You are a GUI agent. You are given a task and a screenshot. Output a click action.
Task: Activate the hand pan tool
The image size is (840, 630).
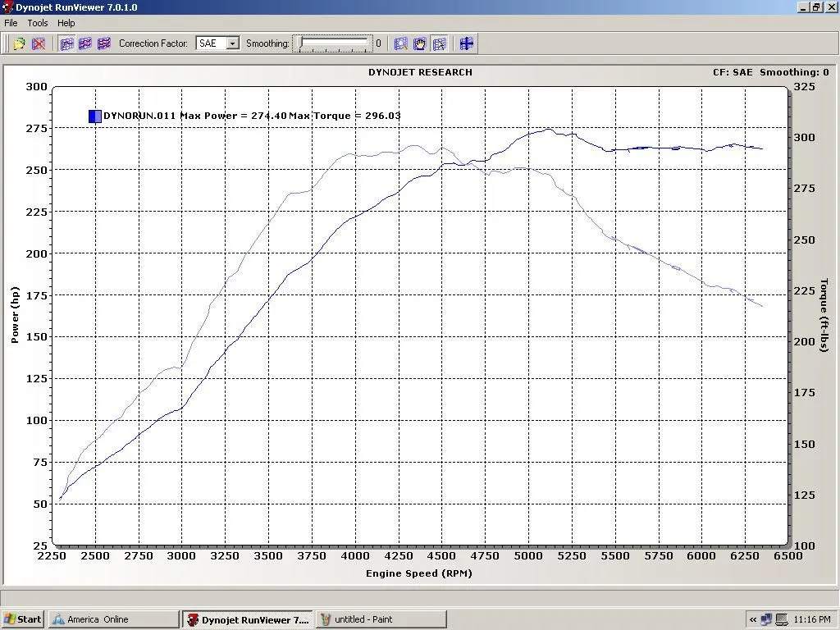419,43
